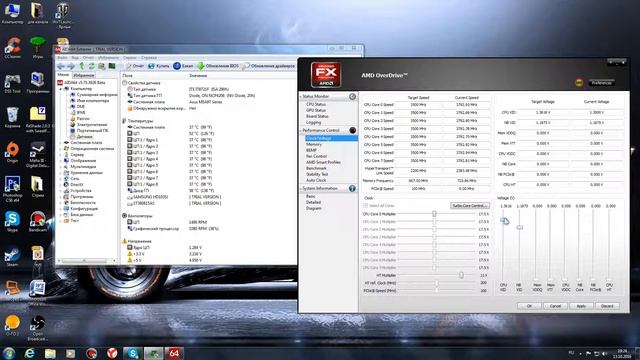
Task: Open Yandex browser taskbar icon
Action: (112, 353)
